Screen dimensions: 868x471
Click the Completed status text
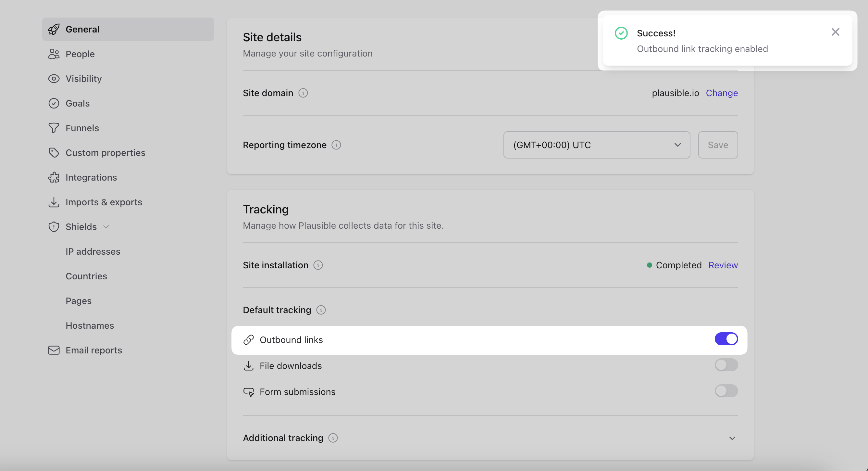679,265
